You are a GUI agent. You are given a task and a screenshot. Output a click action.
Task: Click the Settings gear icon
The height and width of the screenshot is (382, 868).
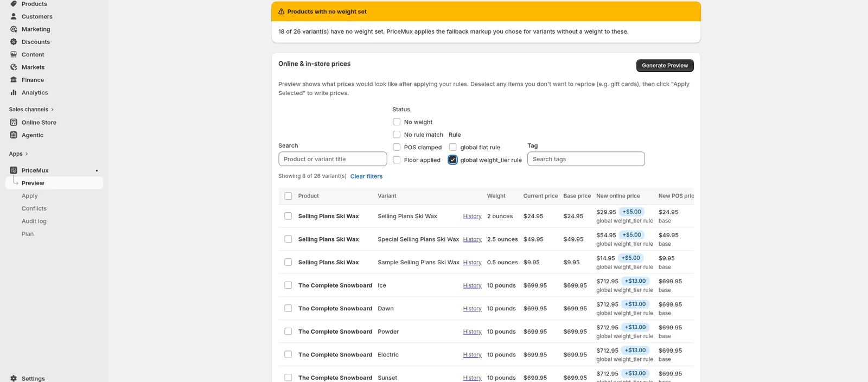(14, 378)
